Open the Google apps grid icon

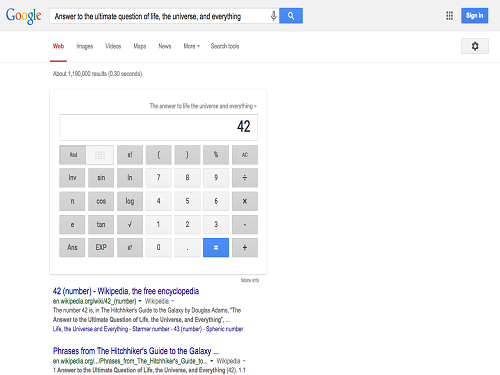point(449,16)
